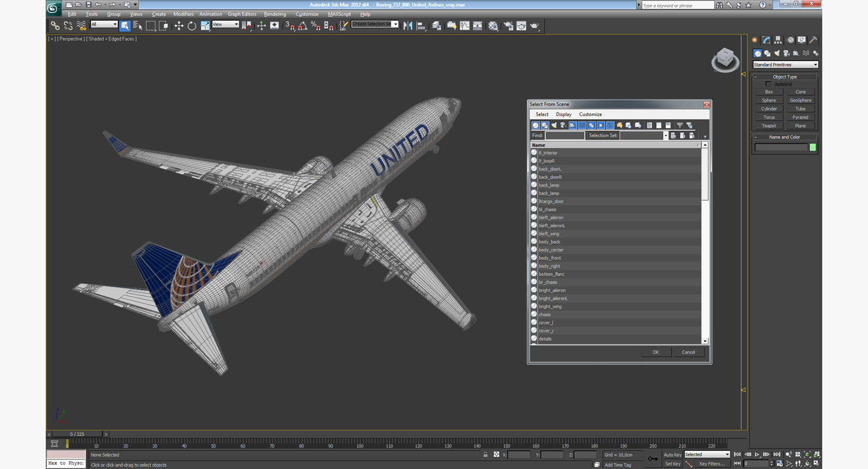Screen dimensions: 868x469
Task: Click the application logo button
Action: click(x=54, y=8)
